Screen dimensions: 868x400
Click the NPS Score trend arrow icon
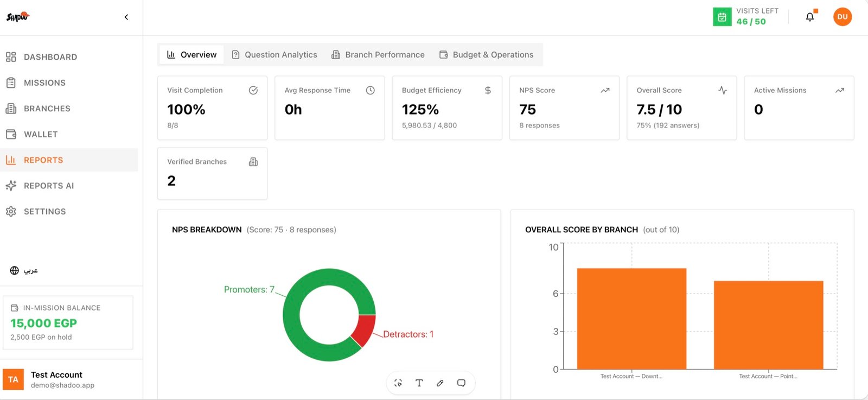tap(605, 90)
